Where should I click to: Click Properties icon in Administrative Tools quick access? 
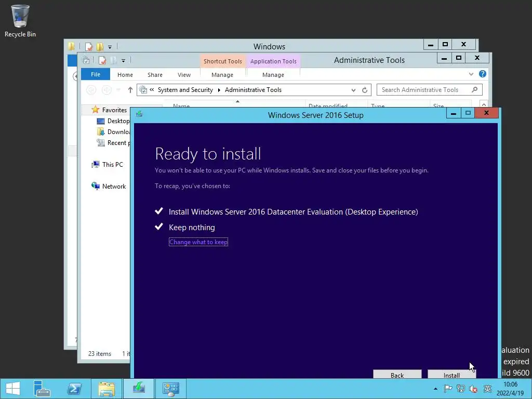[102, 60]
